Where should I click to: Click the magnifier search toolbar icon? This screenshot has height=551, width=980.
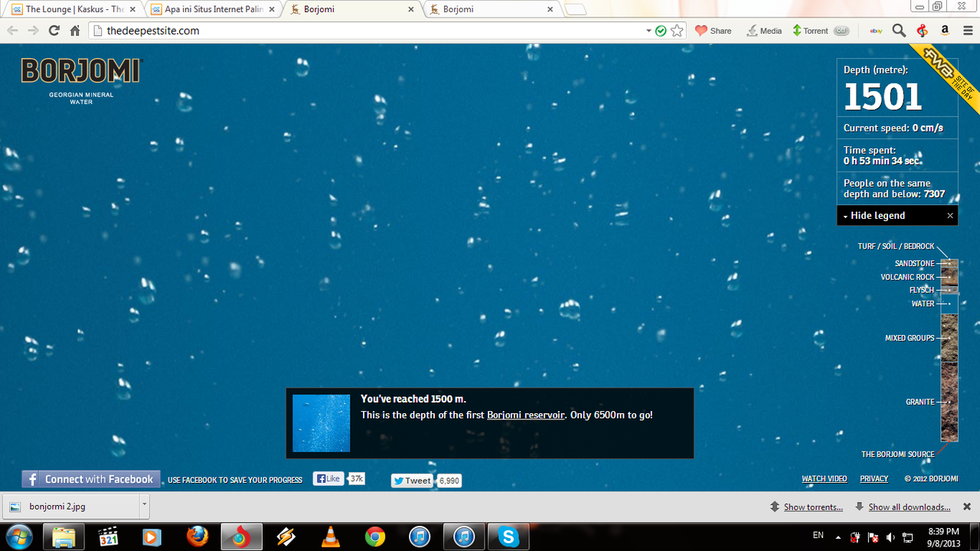(x=899, y=31)
